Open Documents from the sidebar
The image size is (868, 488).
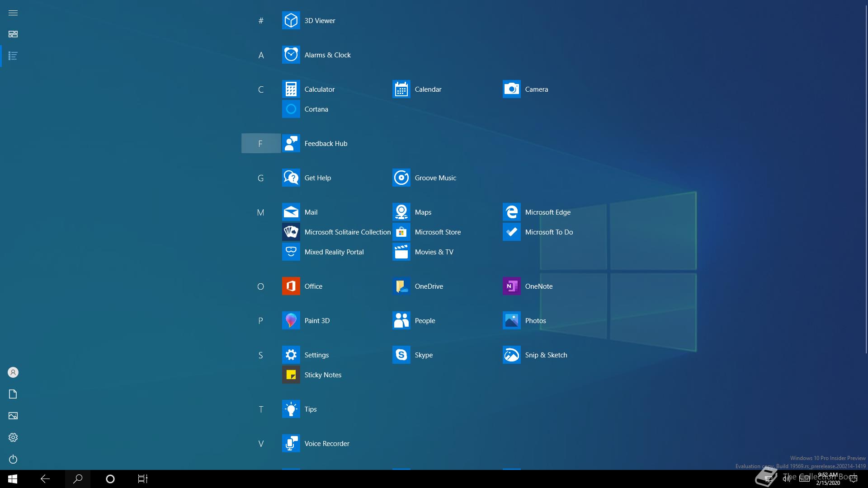click(13, 394)
